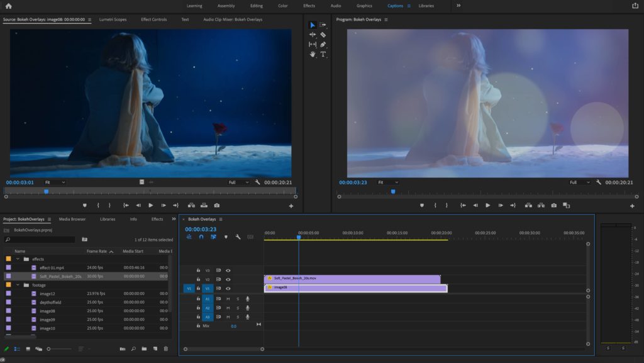Hide video track V2 output

[x=227, y=278]
